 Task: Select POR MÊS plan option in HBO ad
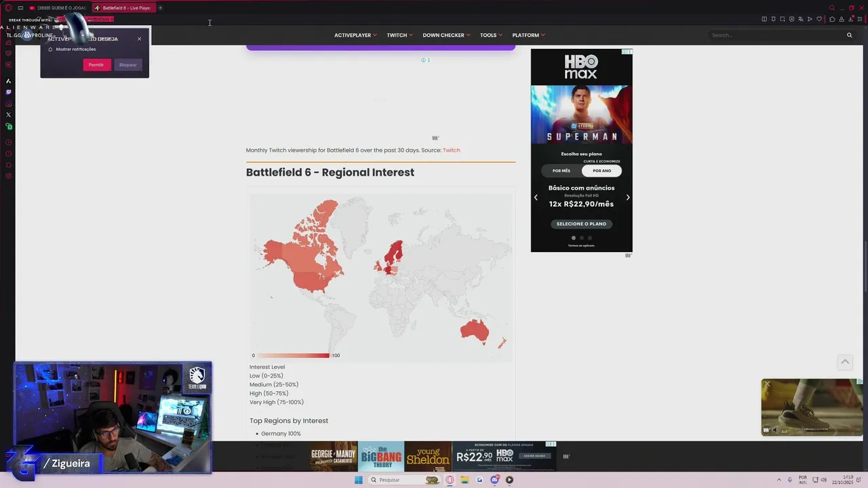tap(561, 171)
